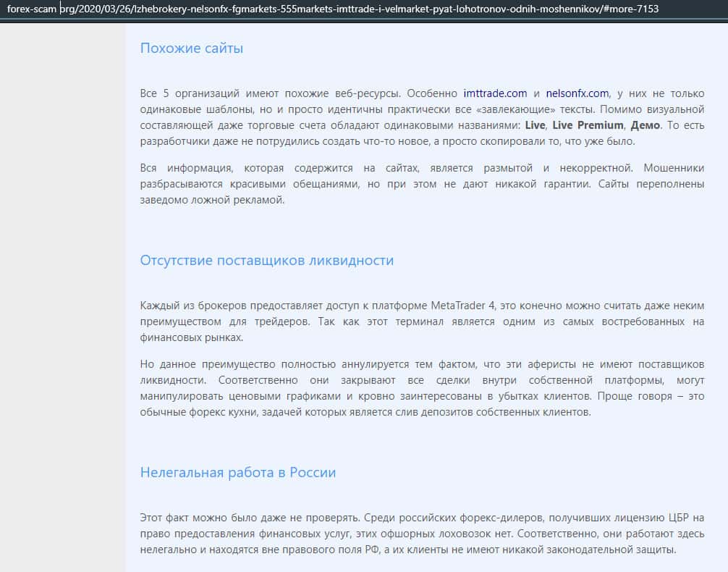This screenshot has height=572, width=728.
Task: Click the heading 'Похожие сайты'
Action: point(191,49)
